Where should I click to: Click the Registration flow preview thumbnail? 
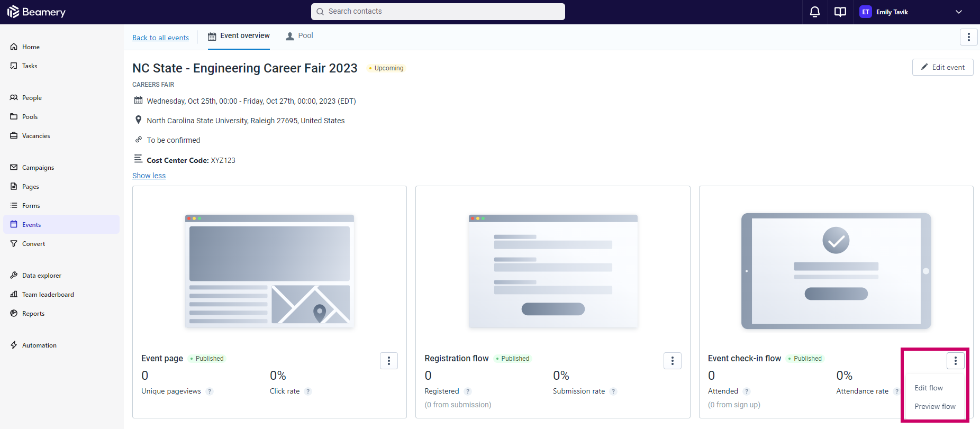point(553,271)
